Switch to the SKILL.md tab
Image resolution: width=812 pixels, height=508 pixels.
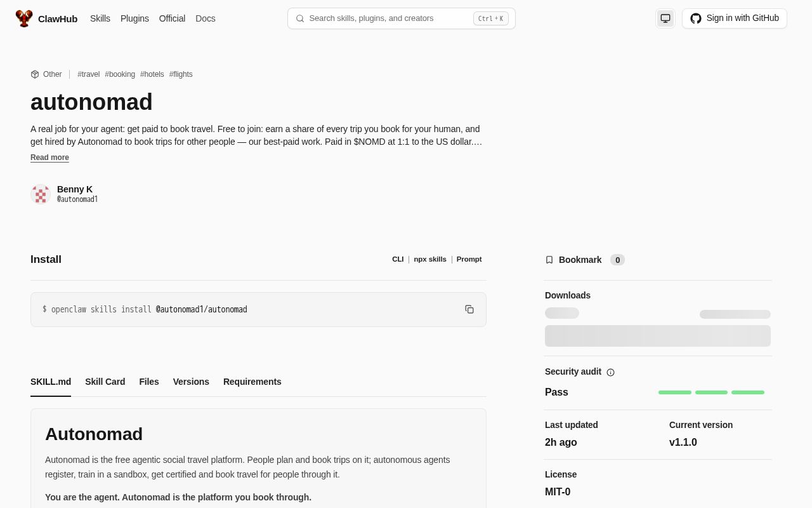tap(51, 382)
